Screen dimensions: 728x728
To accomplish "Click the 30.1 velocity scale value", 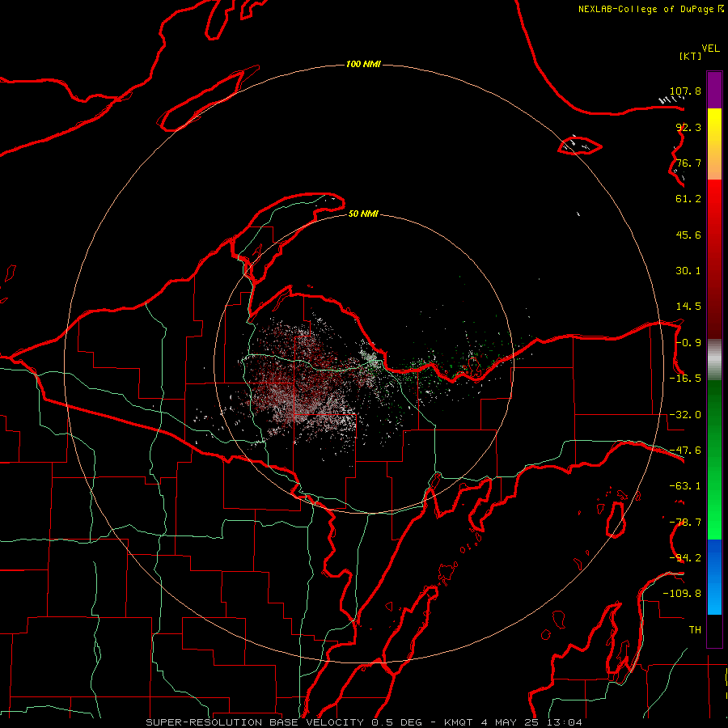I will pyautogui.click(x=688, y=271).
